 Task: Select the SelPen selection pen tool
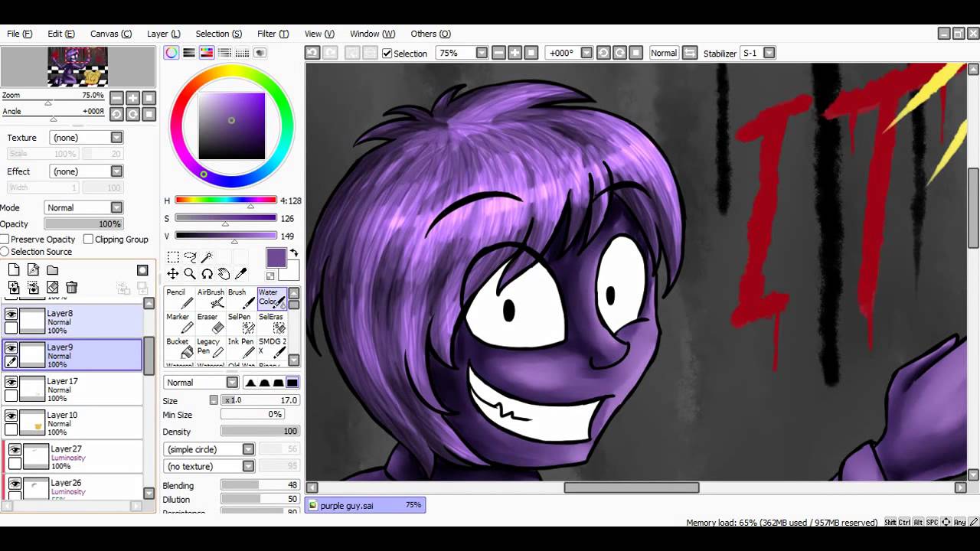(x=241, y=323)
